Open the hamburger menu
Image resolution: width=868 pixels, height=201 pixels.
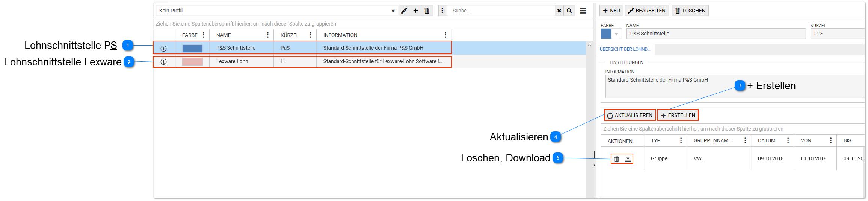[x=583, y=11]
